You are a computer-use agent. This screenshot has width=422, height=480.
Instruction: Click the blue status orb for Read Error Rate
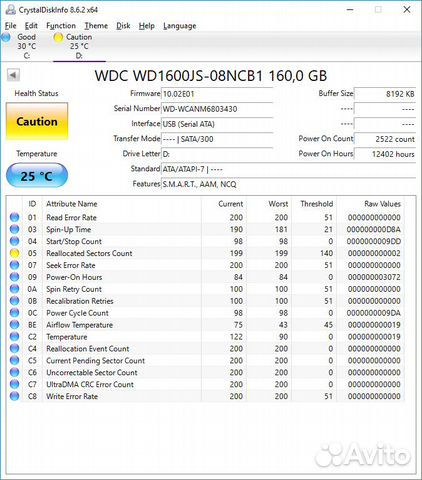[x=14, y=217]
